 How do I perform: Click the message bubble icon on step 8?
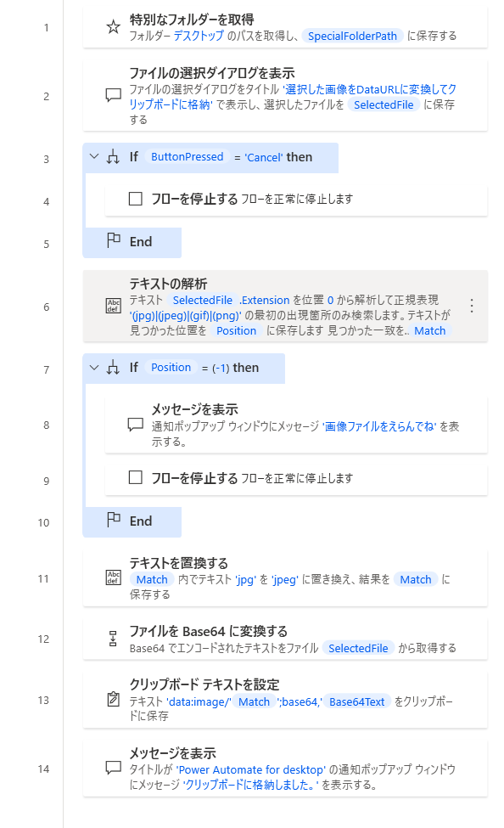(136, 425)
